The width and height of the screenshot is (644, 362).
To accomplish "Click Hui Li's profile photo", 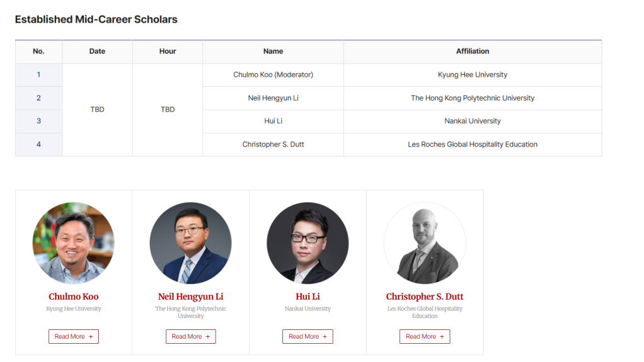I will coord(308,243).
